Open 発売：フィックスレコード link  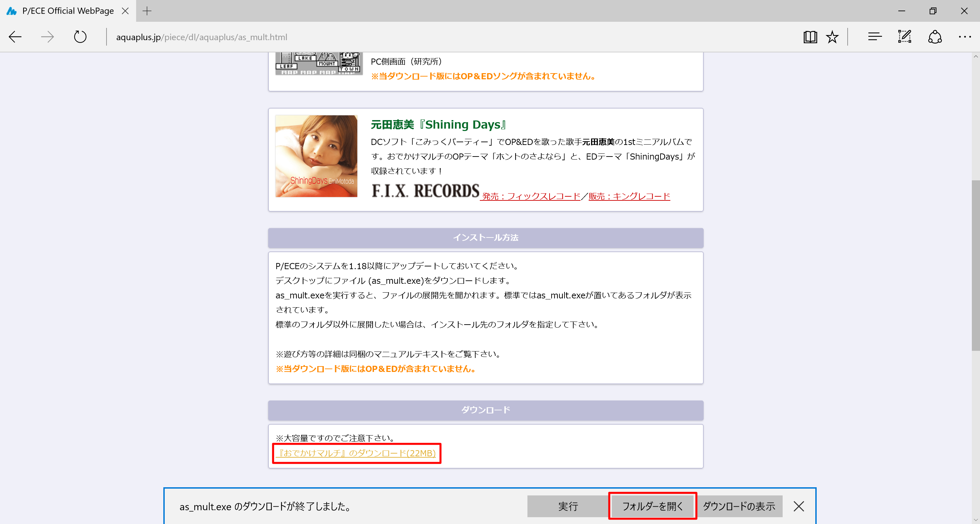coord(530,196)
